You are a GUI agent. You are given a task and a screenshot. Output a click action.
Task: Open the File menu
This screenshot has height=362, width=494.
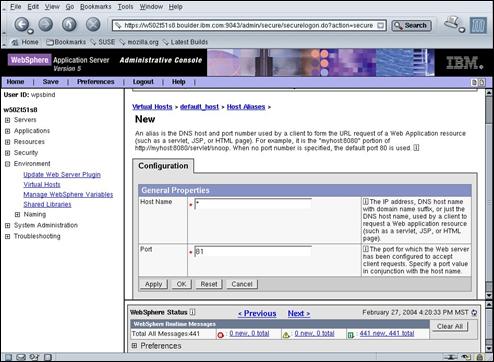click(x=15, y=7)
